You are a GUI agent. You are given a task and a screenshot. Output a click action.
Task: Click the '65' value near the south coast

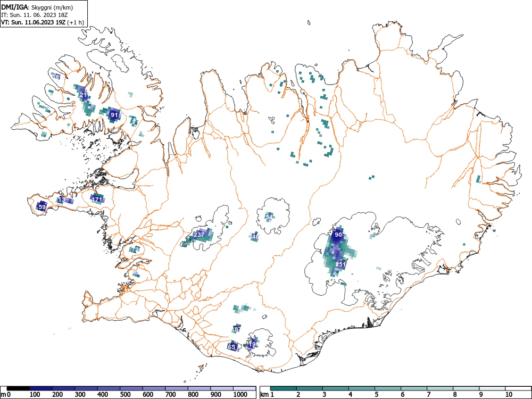[232, 347]
